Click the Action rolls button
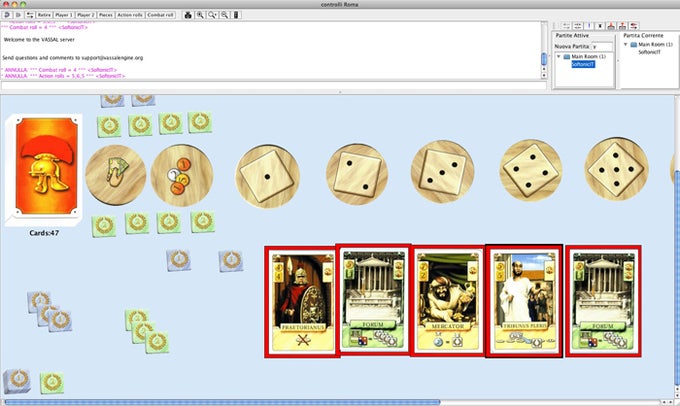The width and height of the screenshot is (680, 406). [130, 15]
